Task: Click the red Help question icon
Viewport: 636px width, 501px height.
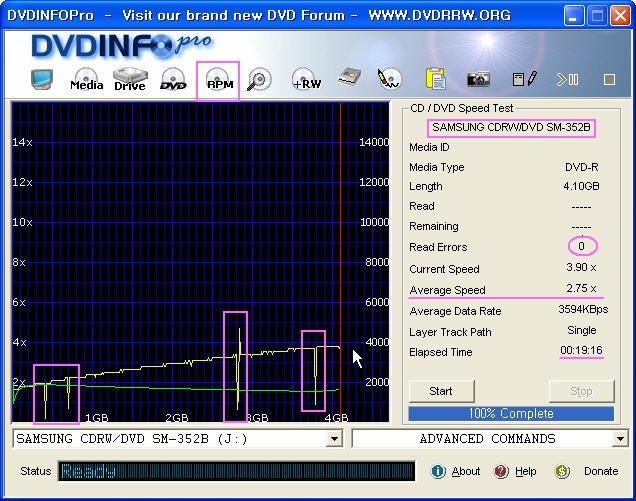Action: [x=501, y=471]
